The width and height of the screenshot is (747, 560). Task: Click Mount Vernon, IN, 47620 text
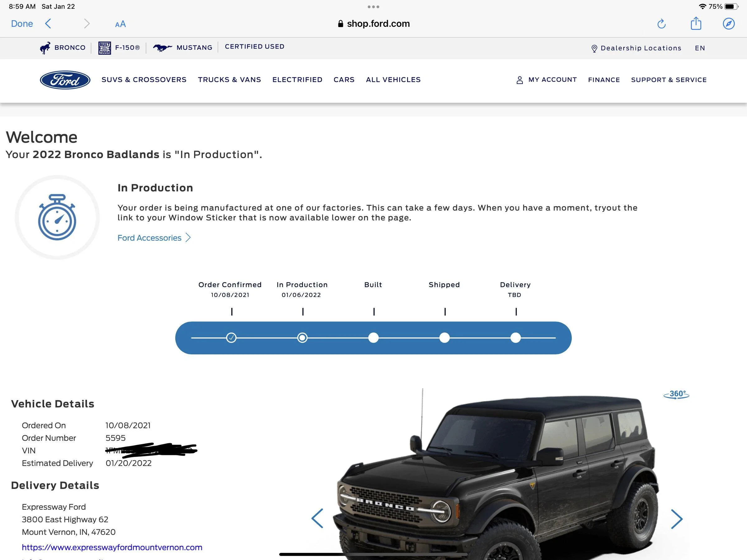pos(68,532)
